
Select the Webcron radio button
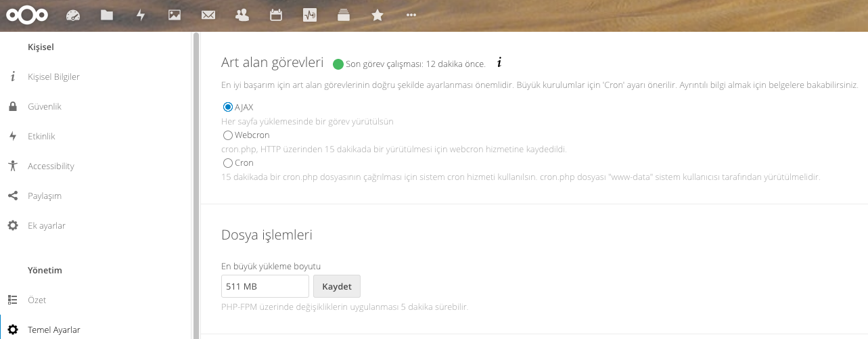228,135
